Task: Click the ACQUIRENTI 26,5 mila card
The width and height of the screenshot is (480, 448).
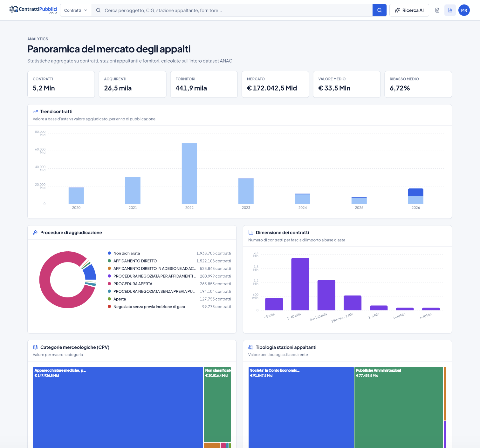Action: point(133,84)
